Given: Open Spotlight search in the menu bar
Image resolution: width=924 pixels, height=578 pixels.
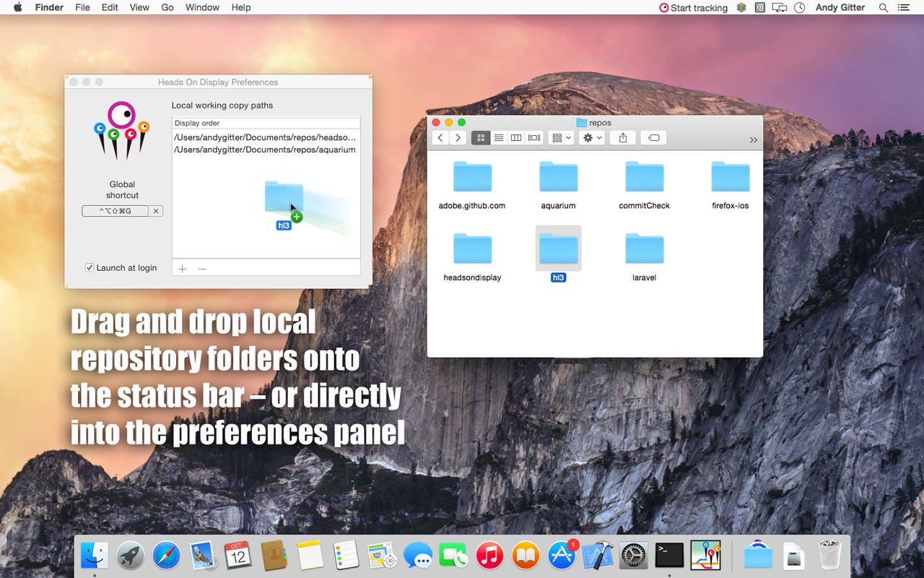Looking at the screenshot, I should pyautogui.click(x=883, y=7).
